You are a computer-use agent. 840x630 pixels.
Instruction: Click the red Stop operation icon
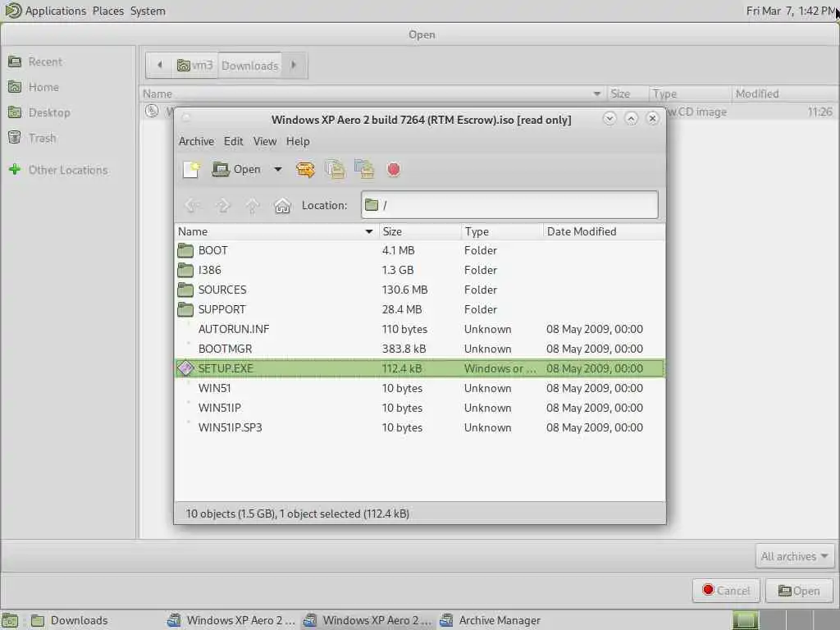(x=394, y=170)
